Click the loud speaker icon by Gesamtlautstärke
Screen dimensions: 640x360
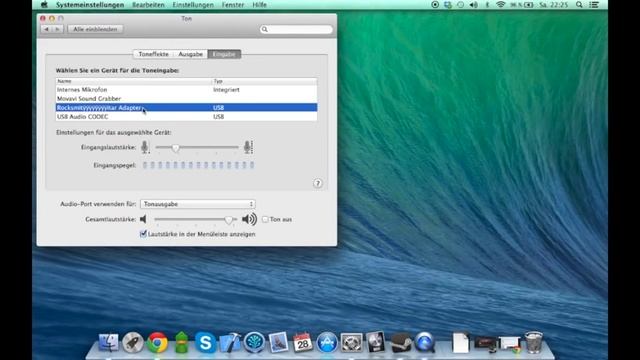tap(249, 219)
